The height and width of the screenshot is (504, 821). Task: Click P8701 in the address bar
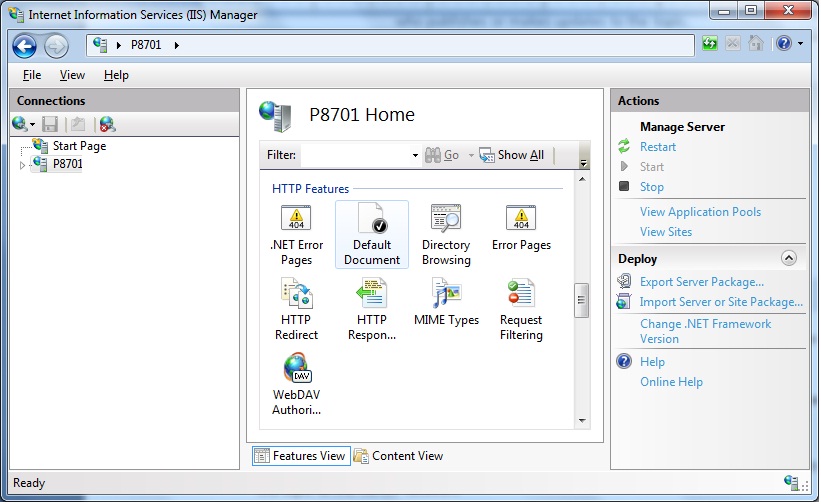146,46
